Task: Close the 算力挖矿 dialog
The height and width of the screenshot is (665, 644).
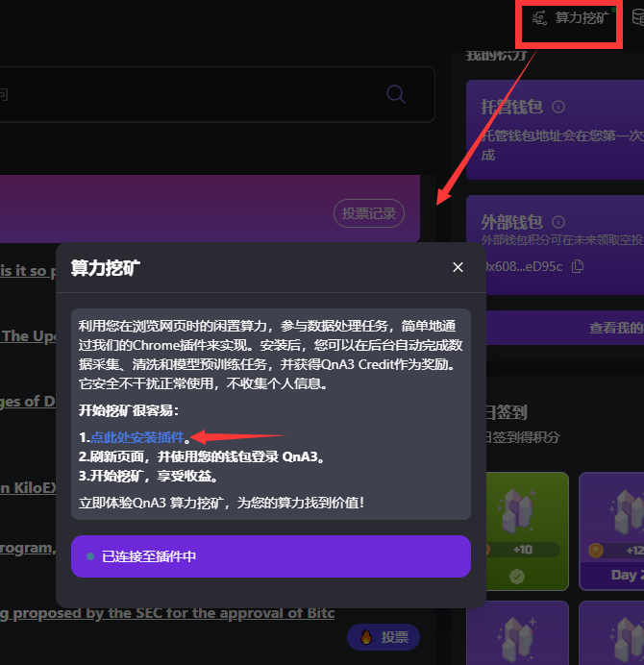Action: click(458, 267)
